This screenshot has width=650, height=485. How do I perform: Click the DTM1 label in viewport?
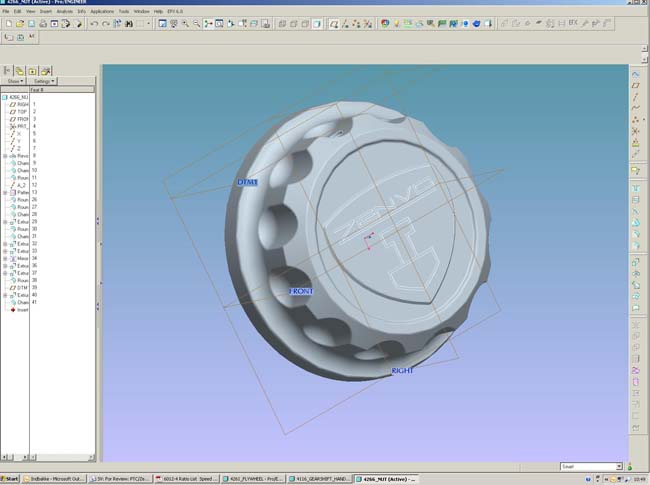(x=247, y=182)
